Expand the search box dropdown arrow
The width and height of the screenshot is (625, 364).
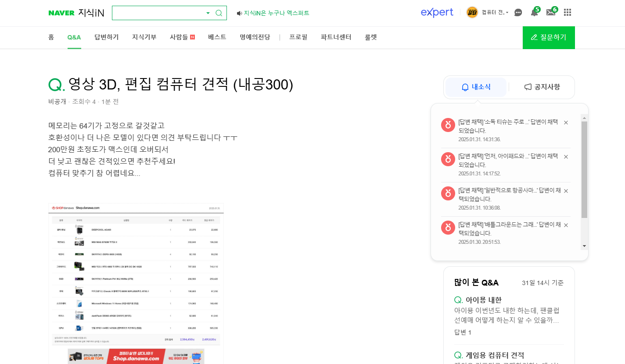208,13
